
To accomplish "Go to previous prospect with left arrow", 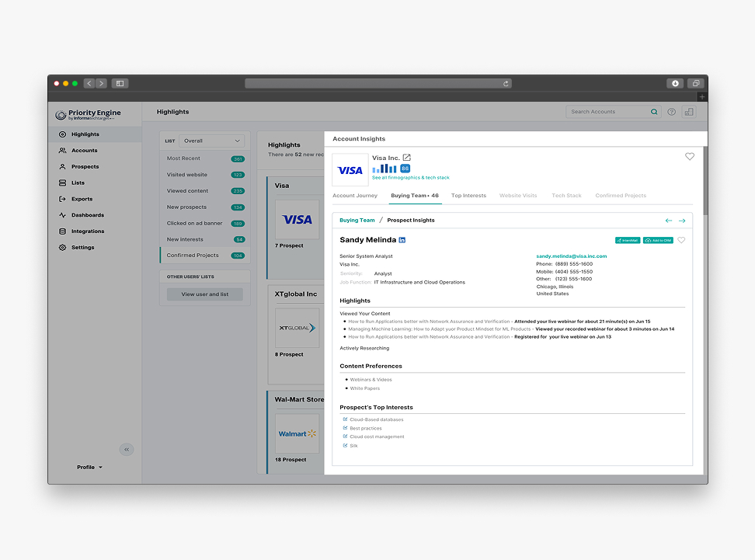I will 669,221.
